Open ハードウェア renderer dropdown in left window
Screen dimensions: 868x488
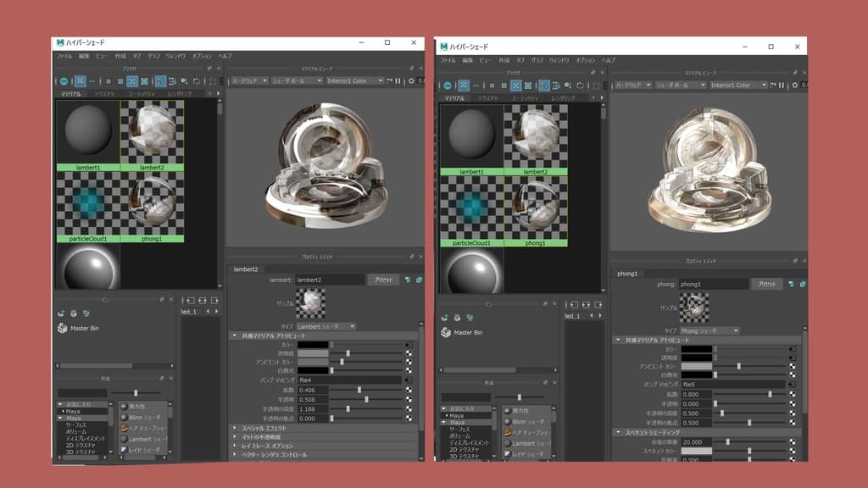(x=249, y=80)
